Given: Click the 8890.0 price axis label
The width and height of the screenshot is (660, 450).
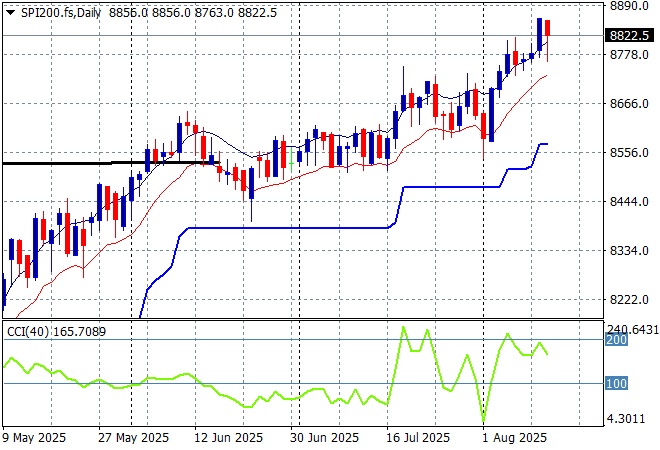Looking at the screenshot, I should 630,6.
